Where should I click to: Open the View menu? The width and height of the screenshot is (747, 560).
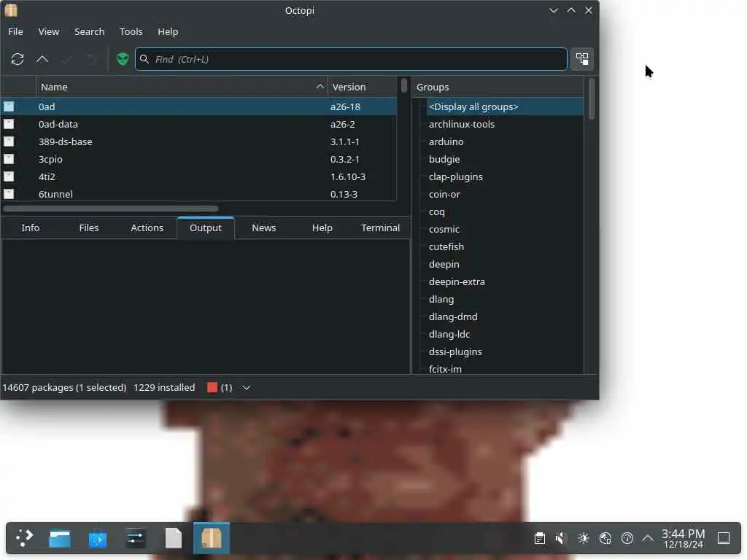(x=49, y=31)
